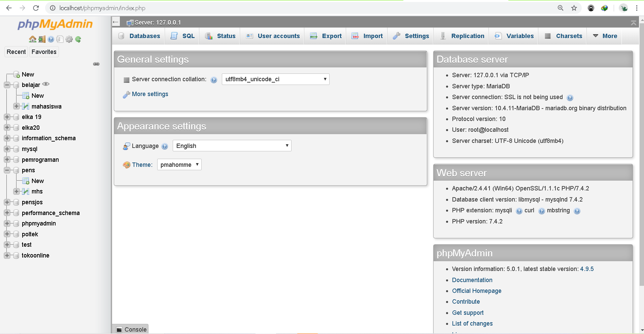The width and height of the screenshot is (644, 334).
Task: Open the MariaDB documentation page icon
Action: (60, 39)
